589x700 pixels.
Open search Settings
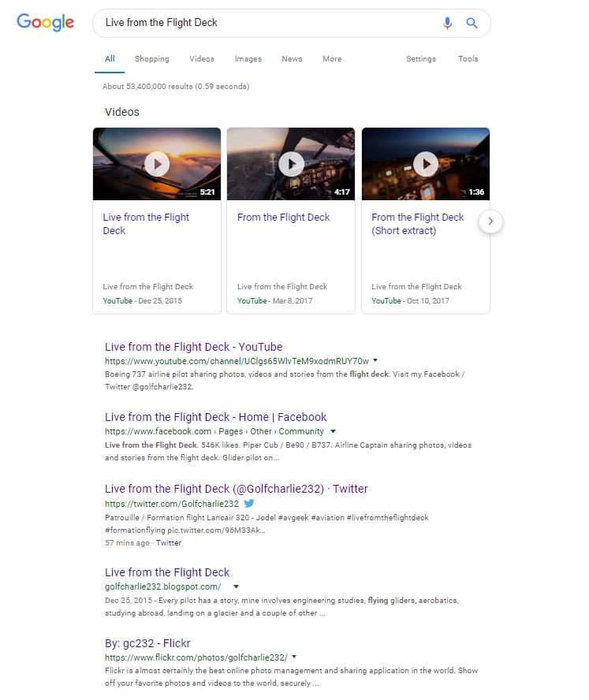[x=421, y=59]
